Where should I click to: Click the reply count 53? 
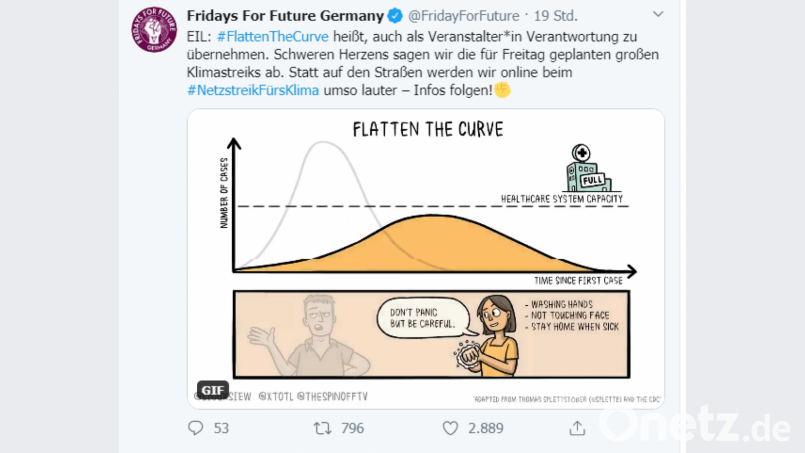(x=221, y=428)
